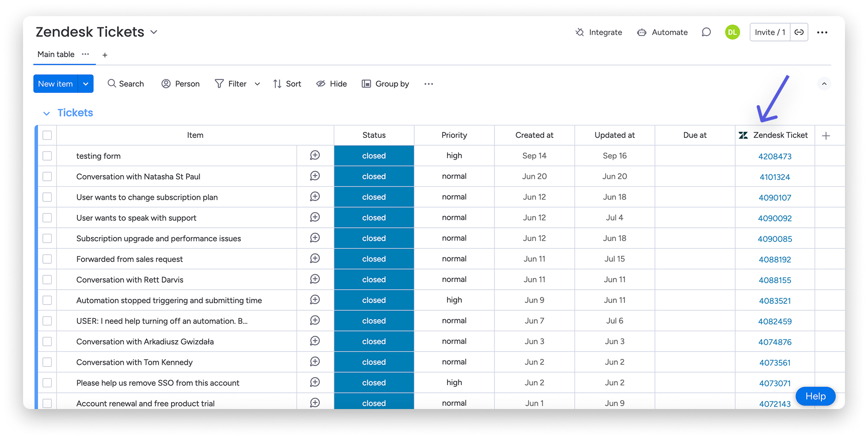The image size is (868, 439).
Task: Click the Status column header
Action: click(374, 135)
